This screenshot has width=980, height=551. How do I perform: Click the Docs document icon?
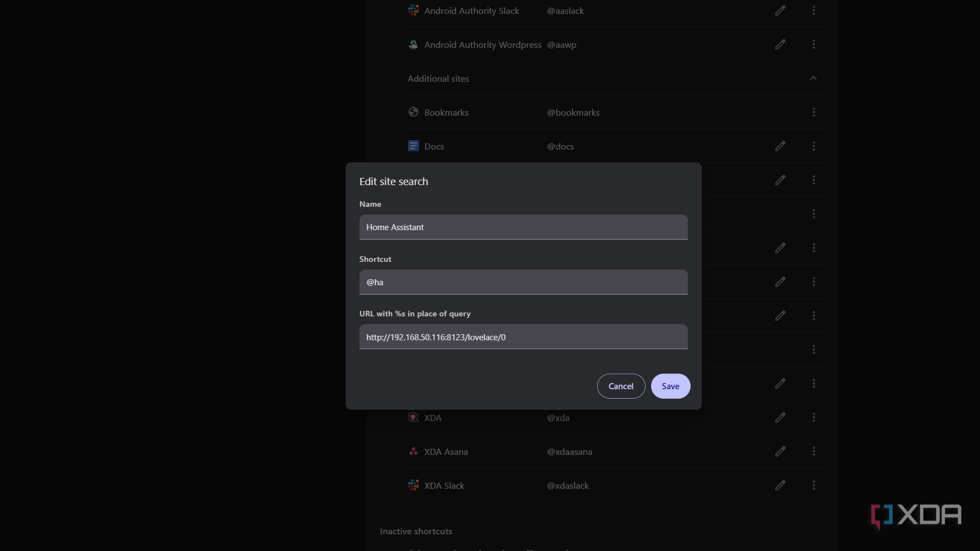pos(413,146)
